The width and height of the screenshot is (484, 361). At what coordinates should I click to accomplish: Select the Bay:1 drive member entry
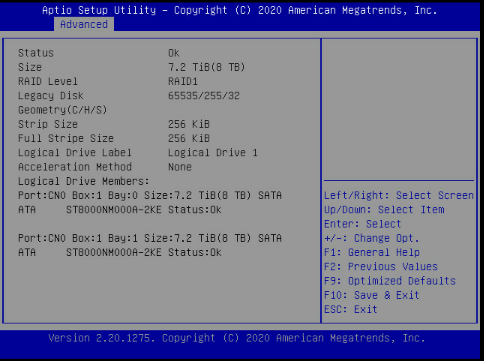tap(150, 238)
